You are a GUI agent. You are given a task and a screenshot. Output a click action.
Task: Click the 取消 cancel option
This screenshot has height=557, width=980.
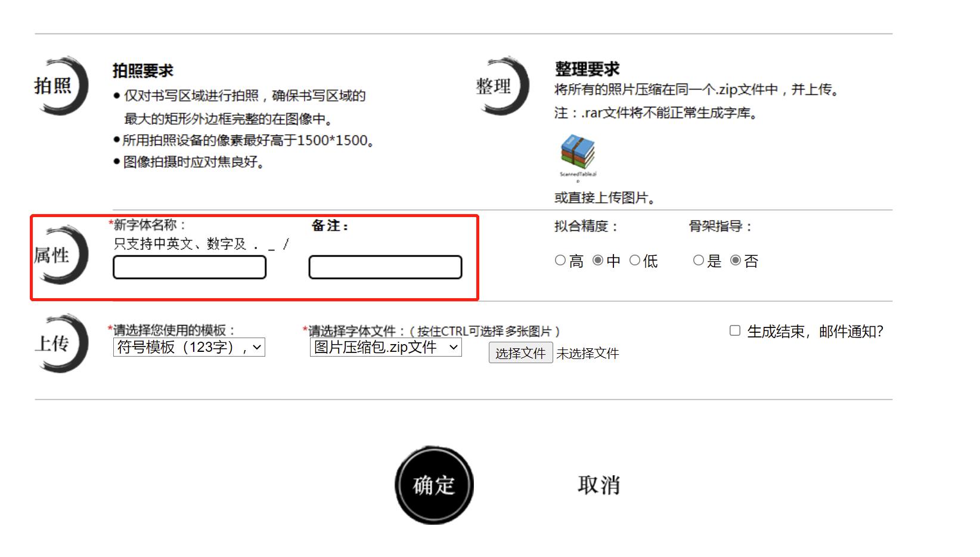coord(598,484)
